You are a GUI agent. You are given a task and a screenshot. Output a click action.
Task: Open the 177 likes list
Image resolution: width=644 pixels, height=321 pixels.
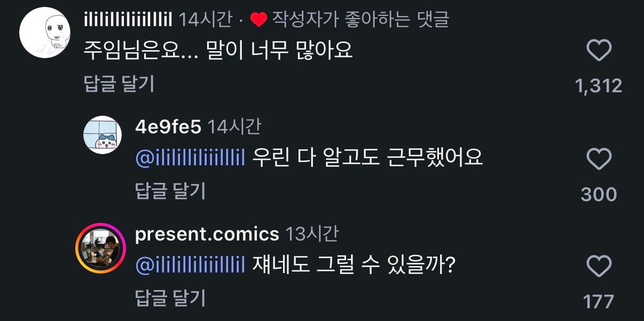click(599, 302)
